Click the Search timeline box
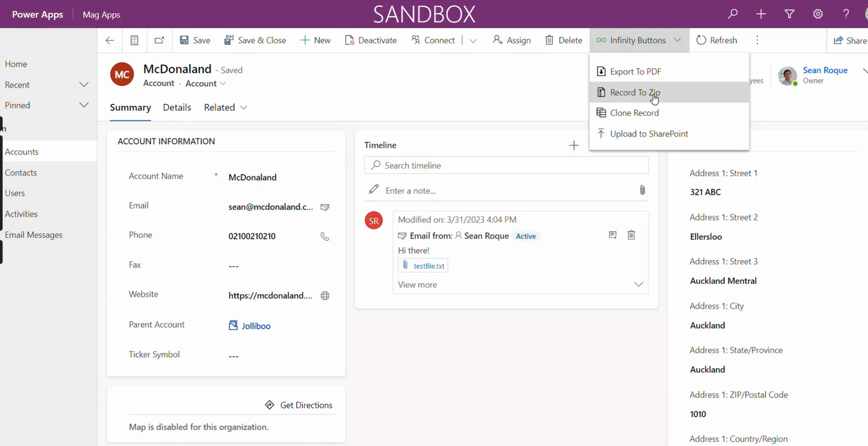Image resolution: width=868 pixels, height=446 pixels. (x=506, y=166)
